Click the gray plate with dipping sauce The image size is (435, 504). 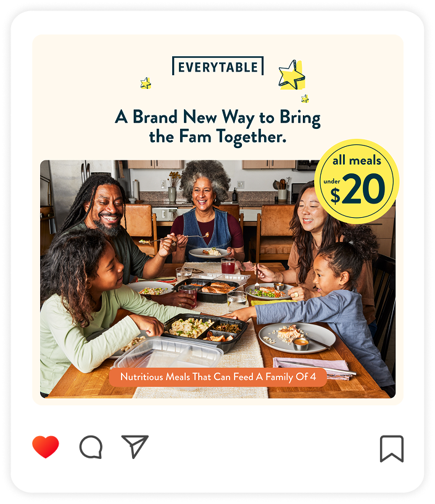click(297, 337)
